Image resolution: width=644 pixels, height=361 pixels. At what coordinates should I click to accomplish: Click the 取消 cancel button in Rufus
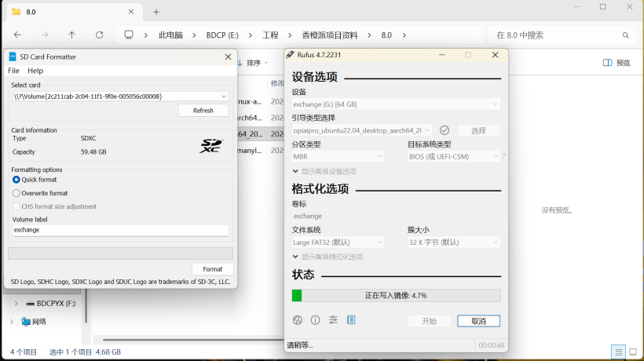(x=478, y=321)
